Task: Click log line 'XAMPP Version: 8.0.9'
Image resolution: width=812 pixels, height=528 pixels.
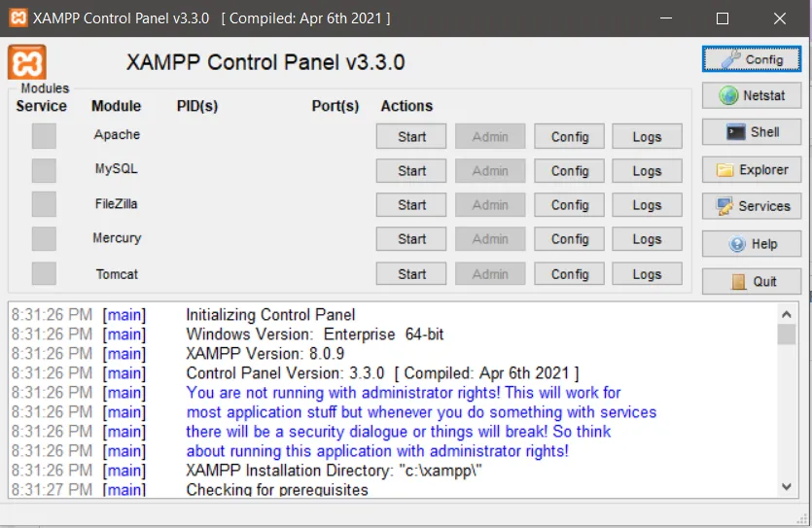Action: tap(265, 354)
